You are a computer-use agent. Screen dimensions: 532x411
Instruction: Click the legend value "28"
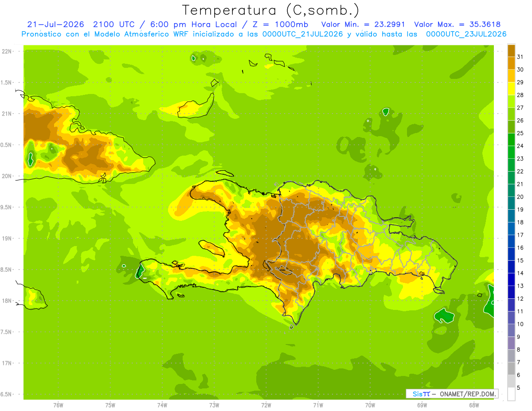point(520,95)
